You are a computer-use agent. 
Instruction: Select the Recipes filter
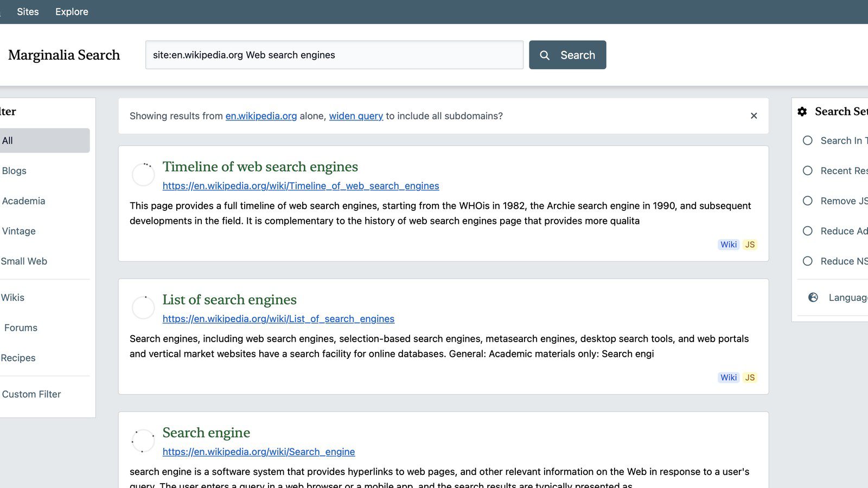click(x=43, y=358)
